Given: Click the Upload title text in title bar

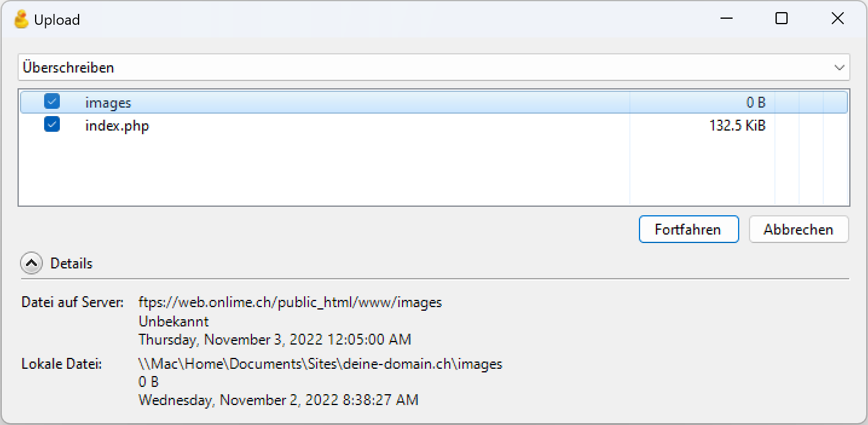Looking at the screenshot, I should click(x=57, y=20).
